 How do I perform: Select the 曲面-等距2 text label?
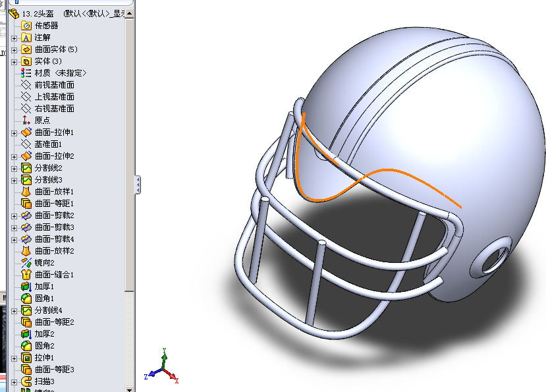coord(54,322)
